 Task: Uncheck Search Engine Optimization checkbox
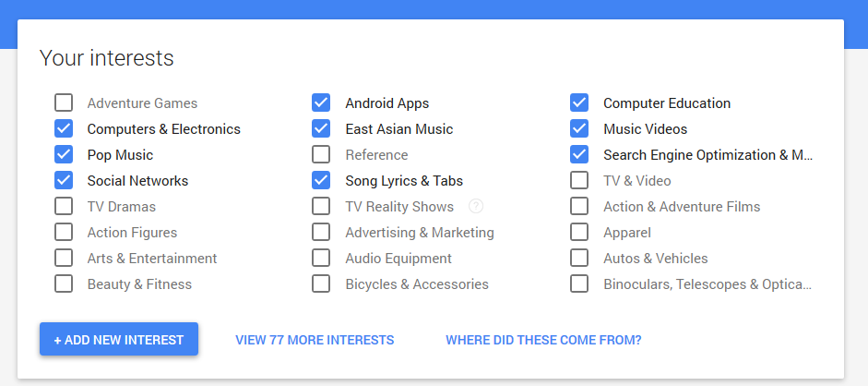pyautogui.click(x=579, y=154)
